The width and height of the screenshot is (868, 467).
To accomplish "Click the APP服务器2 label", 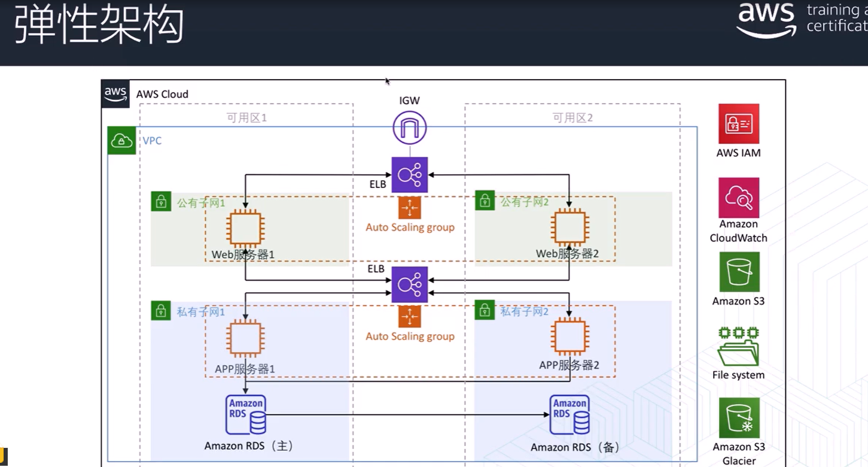I will click(x=569, y=365).
